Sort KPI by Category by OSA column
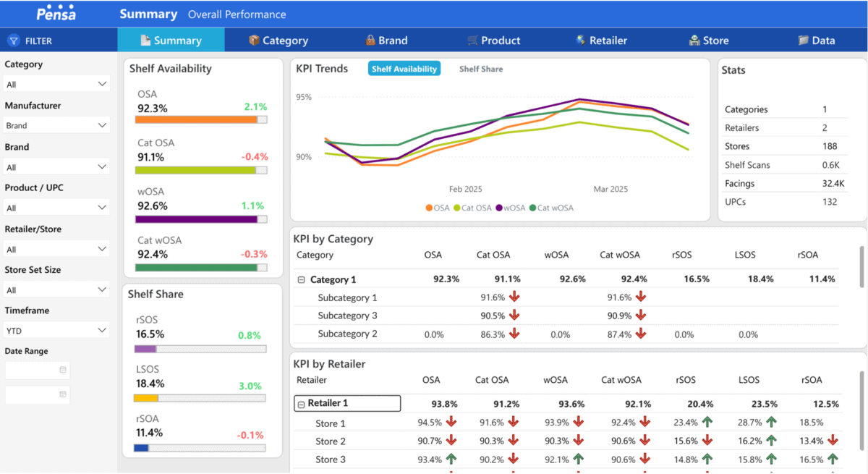The width and height of the screenshot is (868, 474). click(433, 255)
